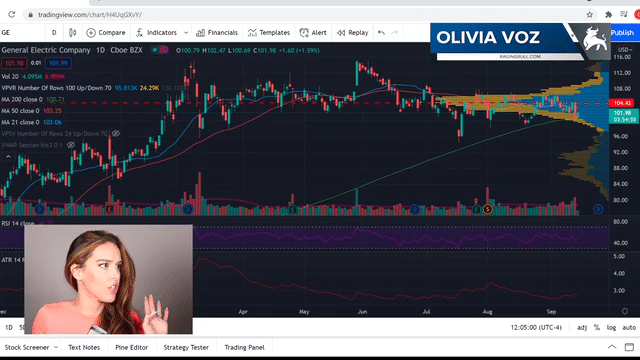Screen dimensions: 640x360
Task: Click the GE symbol search field
Action: (x=22, y=33)
